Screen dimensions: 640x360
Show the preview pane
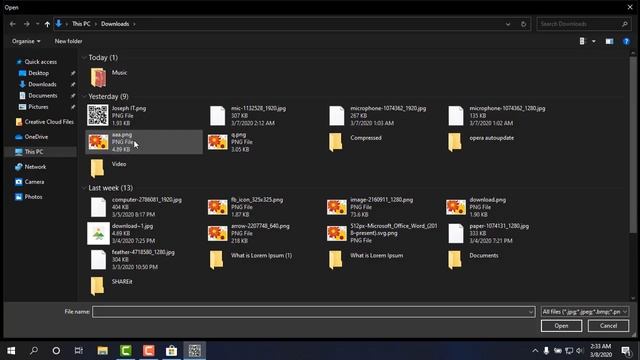(609, 41)
